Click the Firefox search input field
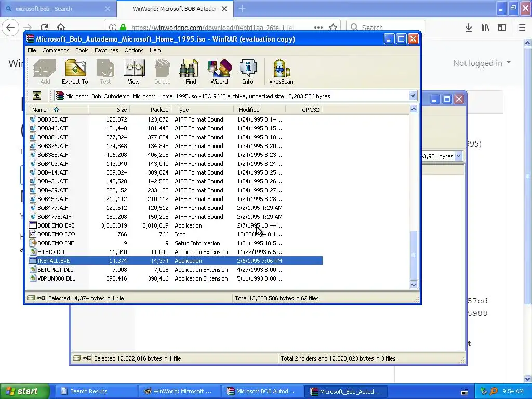Viewport: 532px width, 399px height. click(x=386, y=28)
